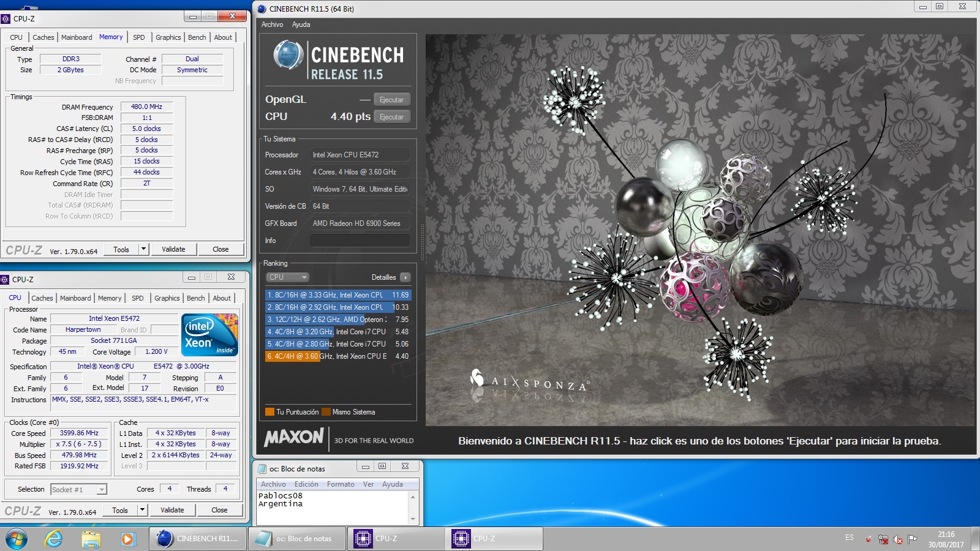Click the brown Mismo Sistema legend swatch
Screen dimensions: 980x551
click(x=326, y=412)
